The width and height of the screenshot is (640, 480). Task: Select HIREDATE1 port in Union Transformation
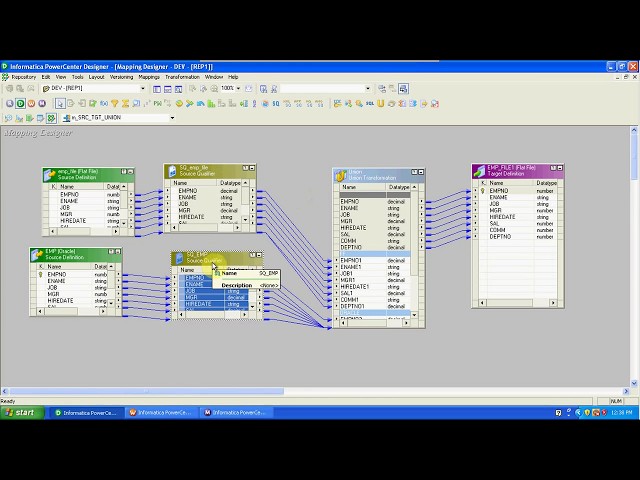(355, 287)
